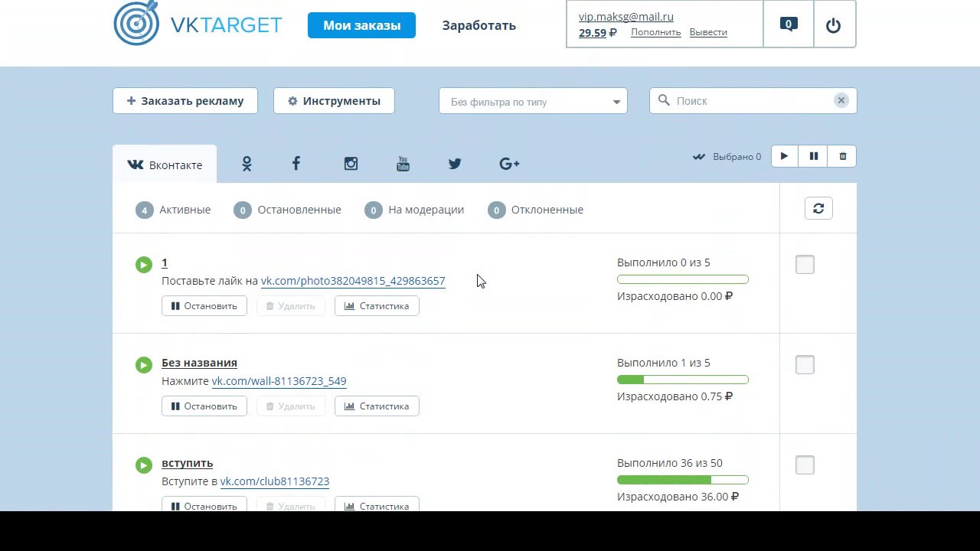The image size is (980, 551).
Task: Tick the checkbox for Без названия order
Action: click(x=805, y=365)
